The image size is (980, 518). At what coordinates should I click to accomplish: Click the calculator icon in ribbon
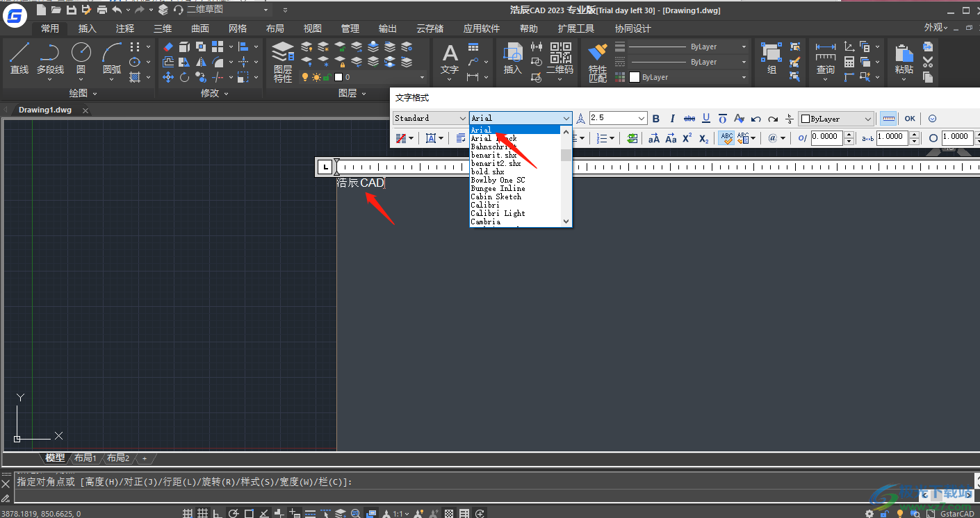point(849,62)
